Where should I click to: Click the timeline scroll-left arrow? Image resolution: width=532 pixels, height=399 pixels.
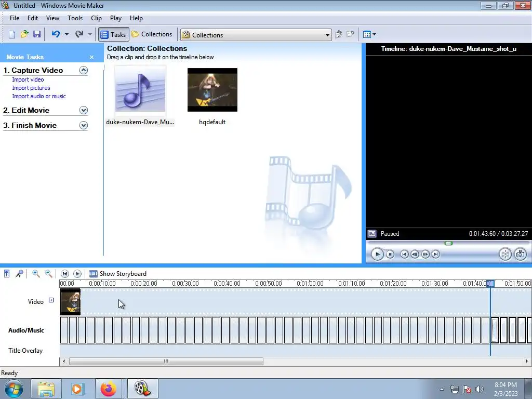[x=64, y=362]
